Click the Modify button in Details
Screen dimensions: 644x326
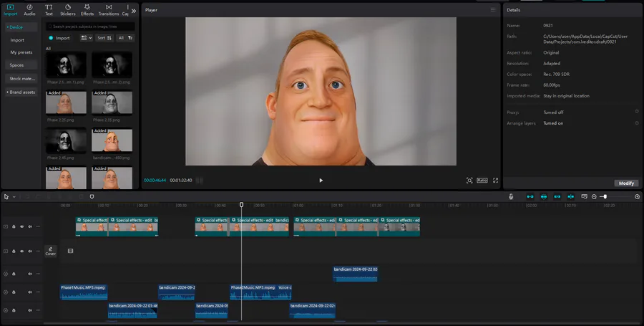tap(626, 183)
